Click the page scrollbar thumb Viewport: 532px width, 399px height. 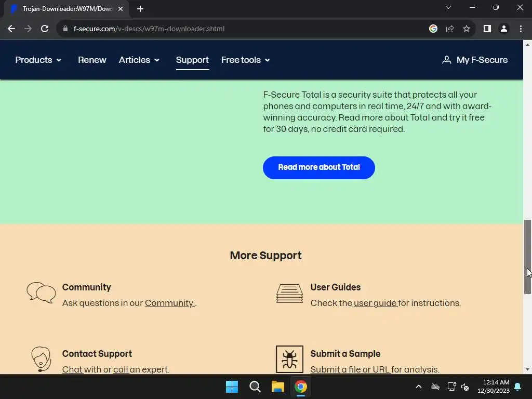pos(528,257)
